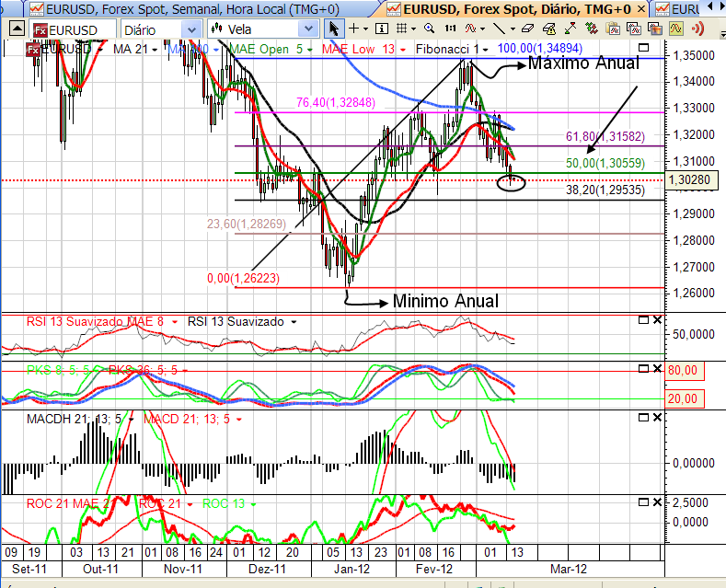Click the magnifier zoom tool

[429, 29]
